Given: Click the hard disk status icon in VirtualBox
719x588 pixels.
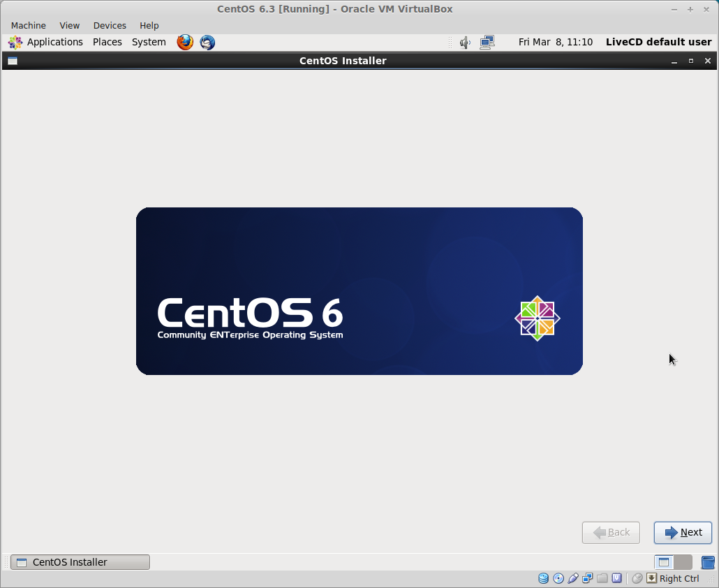Looking at the screenshot, I should [x=544, y=578].
